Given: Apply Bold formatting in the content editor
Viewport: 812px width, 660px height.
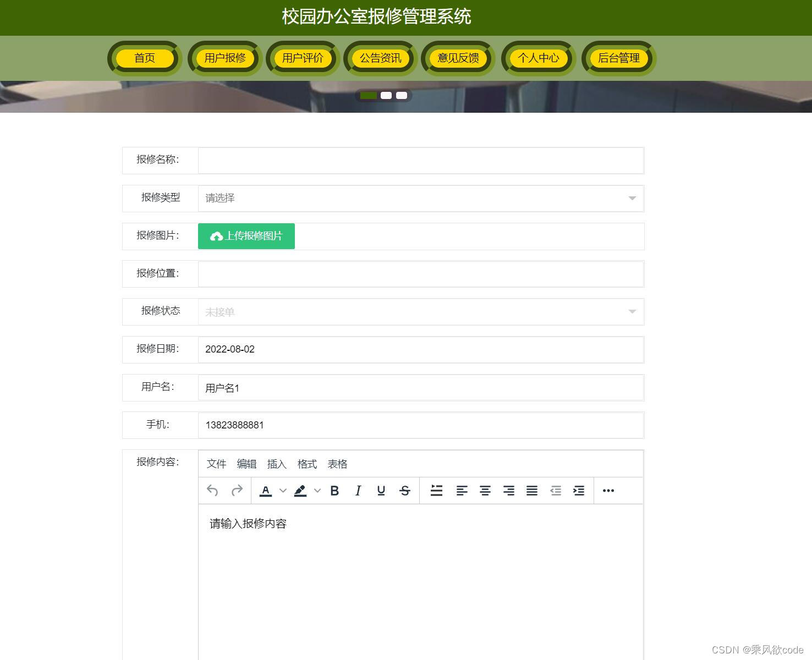Looking at the screenshot, I should pyautogui.click(x=334, y=490).
